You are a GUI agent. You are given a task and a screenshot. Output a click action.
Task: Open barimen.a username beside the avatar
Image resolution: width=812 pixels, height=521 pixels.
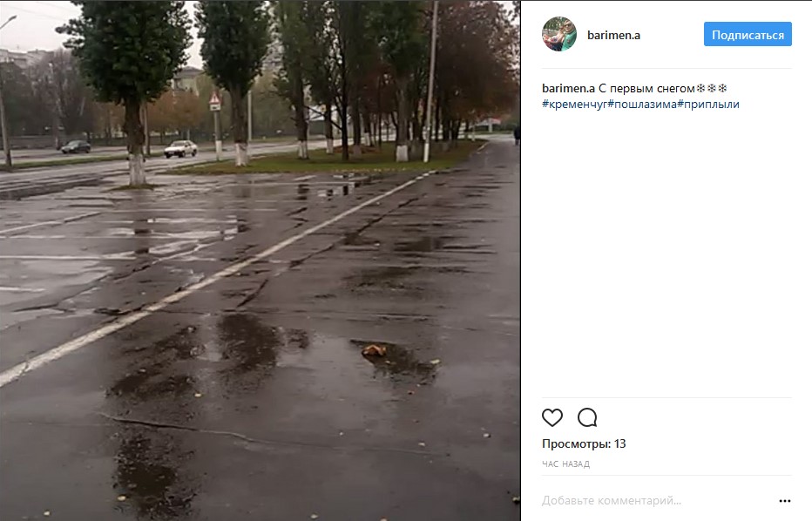coord(613,35)
